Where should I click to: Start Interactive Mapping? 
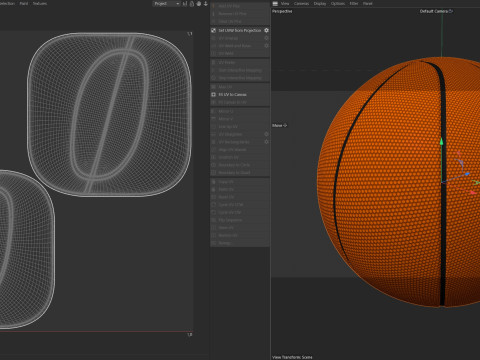coord(240,70)
